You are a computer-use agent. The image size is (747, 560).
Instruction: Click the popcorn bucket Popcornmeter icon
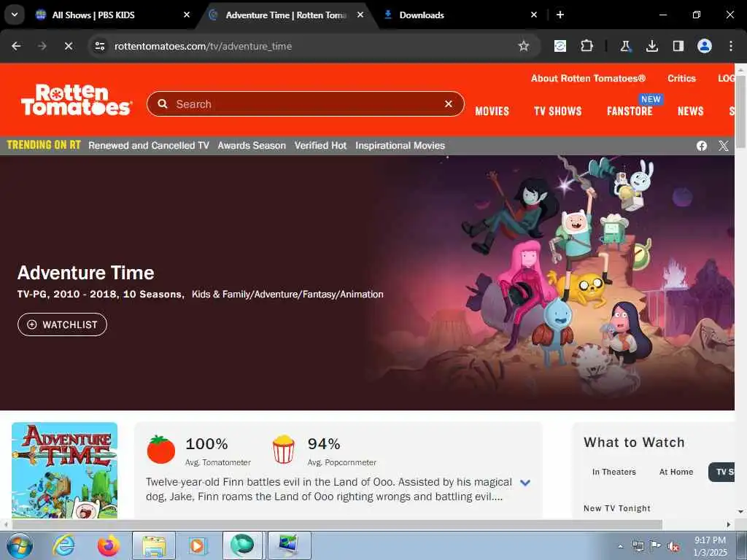pos(284,449)
